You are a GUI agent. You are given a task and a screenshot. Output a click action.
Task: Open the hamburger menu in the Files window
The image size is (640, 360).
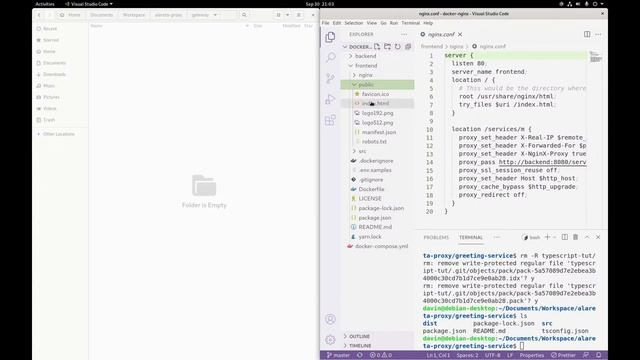click(299, 15)
